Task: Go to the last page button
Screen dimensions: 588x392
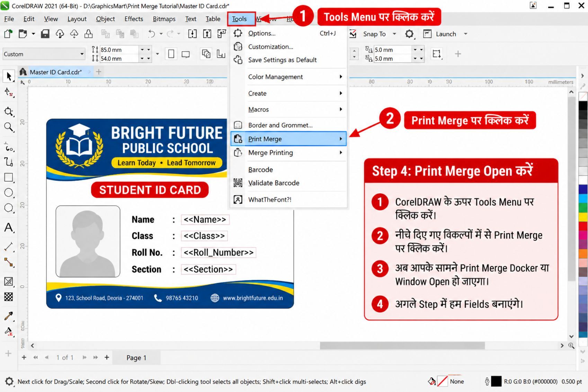Action: pos(96,357)
